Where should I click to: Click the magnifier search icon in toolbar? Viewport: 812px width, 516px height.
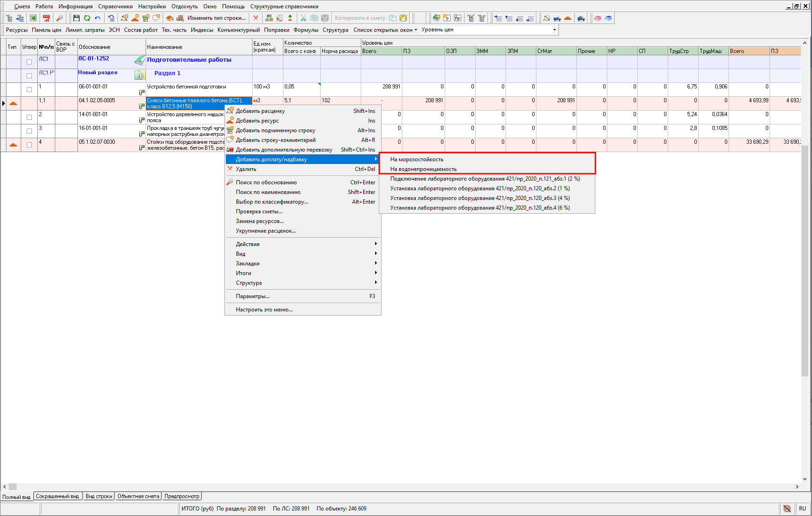click(59, 18)
